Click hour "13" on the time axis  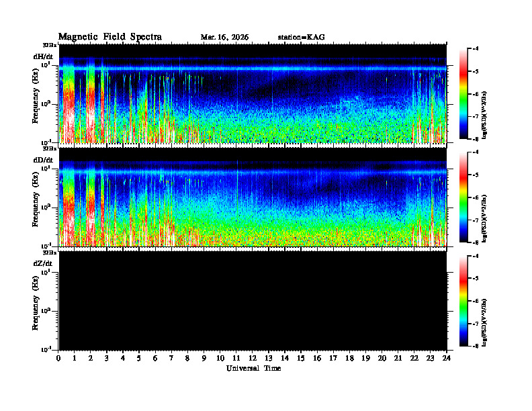[x=269, y=359]
